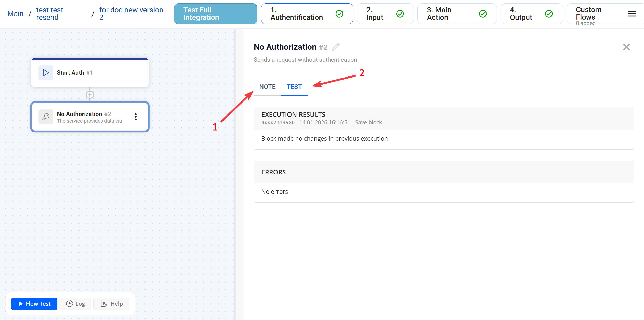Image resolution: width=644 pixels, height=320 pixels.
Task: Click the key icon on No Authorization block
Action: click(x=46, y=117)
